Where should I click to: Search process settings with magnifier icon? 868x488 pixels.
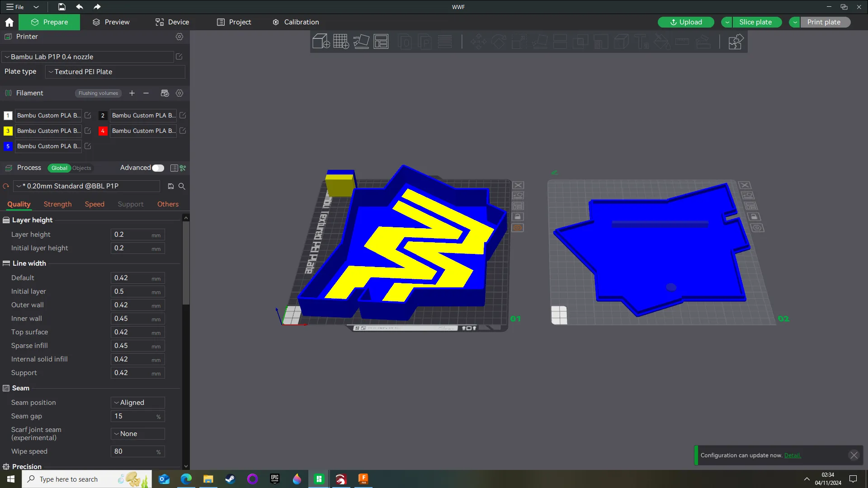182,186
